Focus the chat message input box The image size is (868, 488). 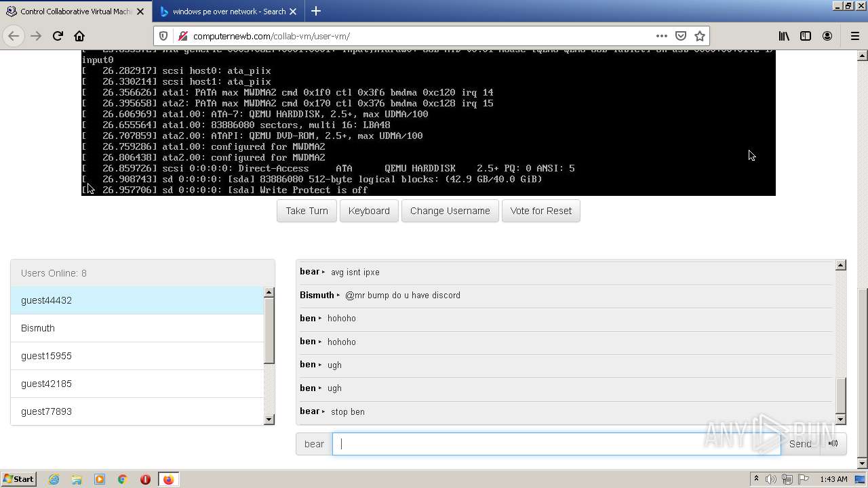click(x=556, y=444)
